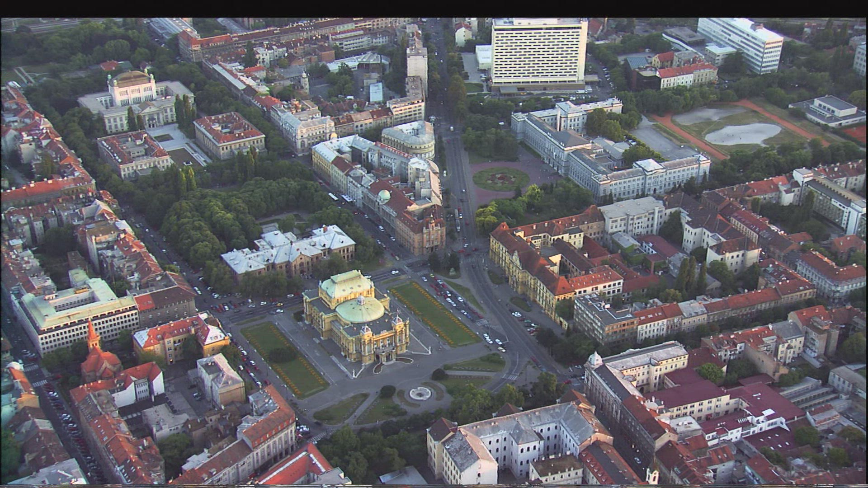Click the round flowerbed in the pink plaza
The height and width of the screenshot is (488, 868).
[500, 179]
